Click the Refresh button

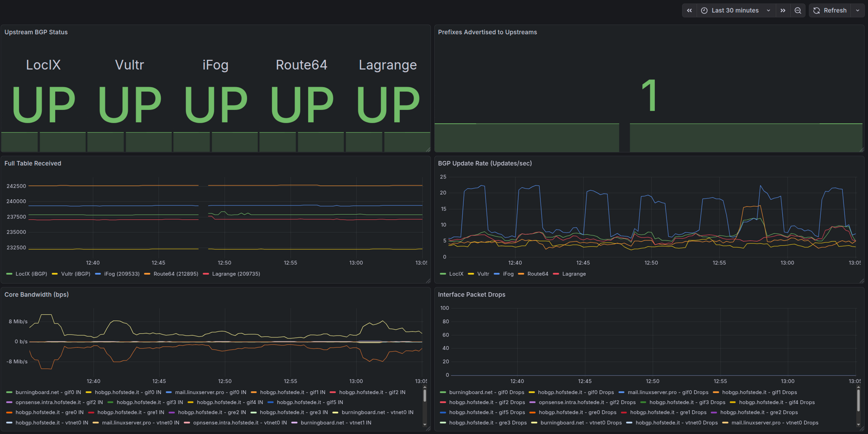[835, 10]
